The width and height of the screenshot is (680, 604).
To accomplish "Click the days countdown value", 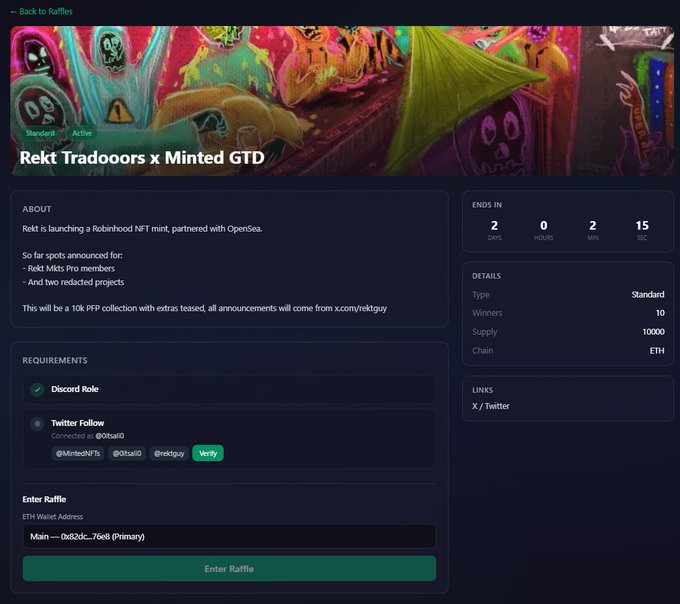I will [x=494, y=225].
